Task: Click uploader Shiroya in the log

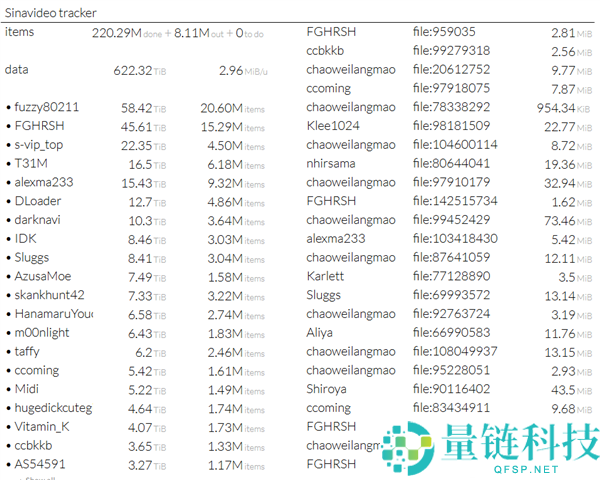Action: tap(326, 389)
